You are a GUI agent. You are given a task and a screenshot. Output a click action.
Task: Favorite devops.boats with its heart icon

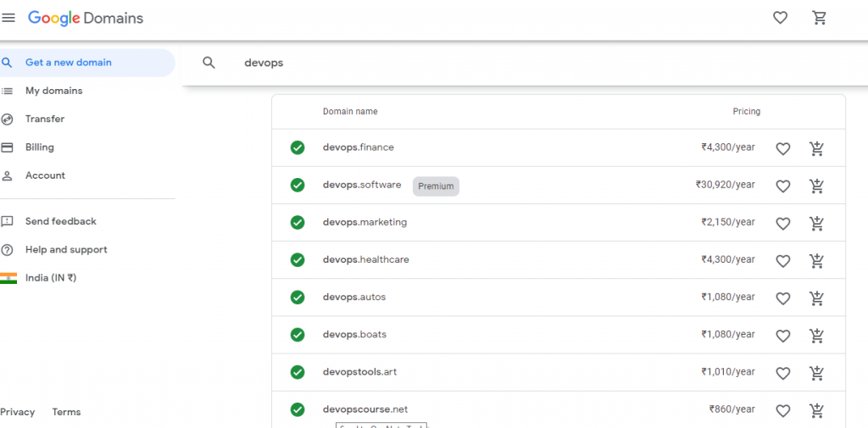pos(782,336)
